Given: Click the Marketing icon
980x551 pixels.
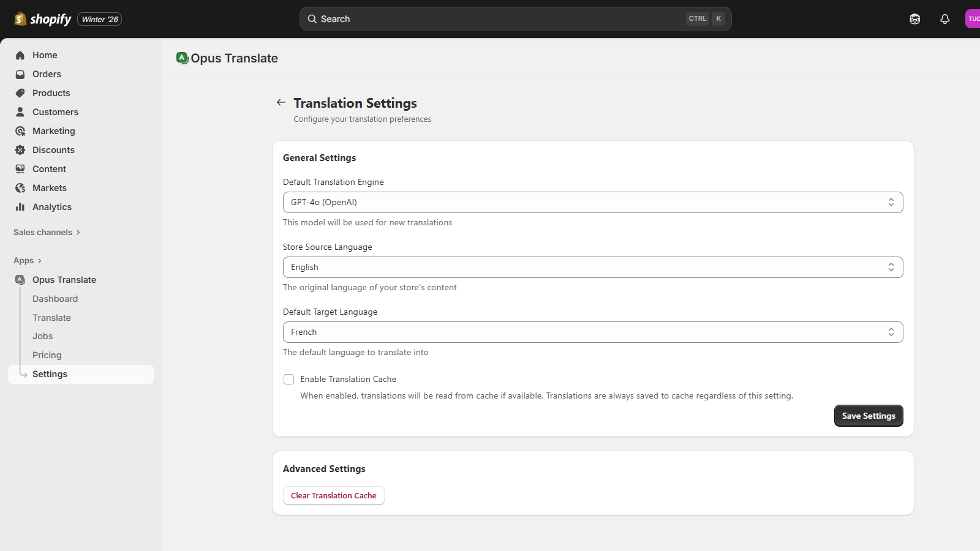Looking at the screenshot, I should click(x=20, y=131).
